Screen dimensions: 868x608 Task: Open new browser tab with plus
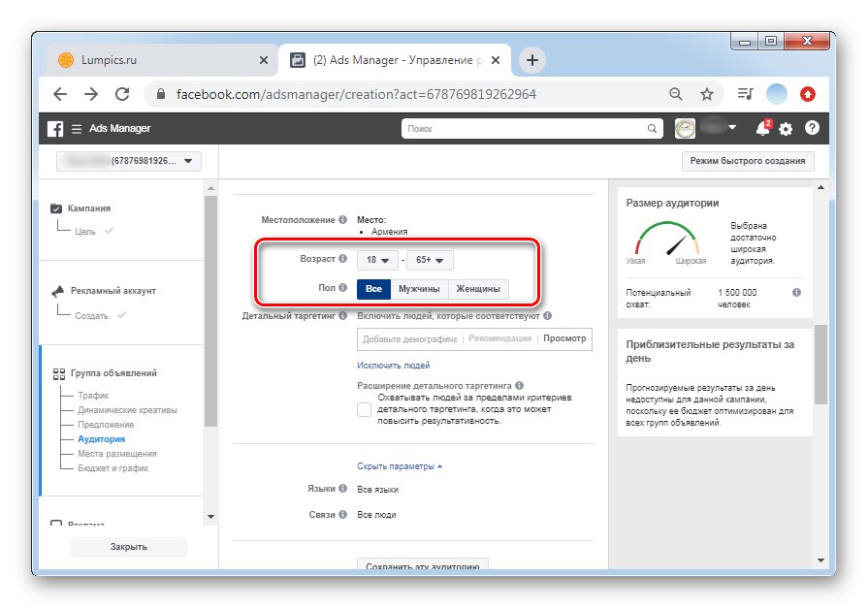(532, 60)
